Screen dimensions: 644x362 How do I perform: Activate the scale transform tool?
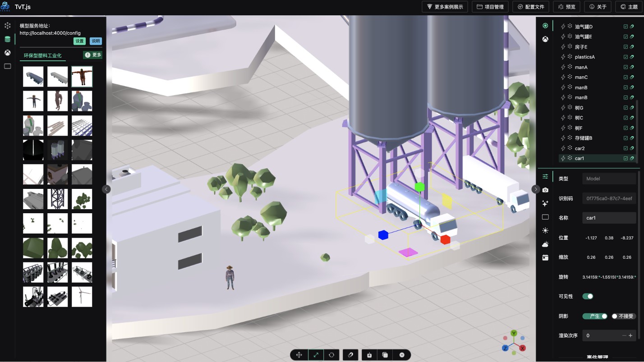(x=315, y=355)
